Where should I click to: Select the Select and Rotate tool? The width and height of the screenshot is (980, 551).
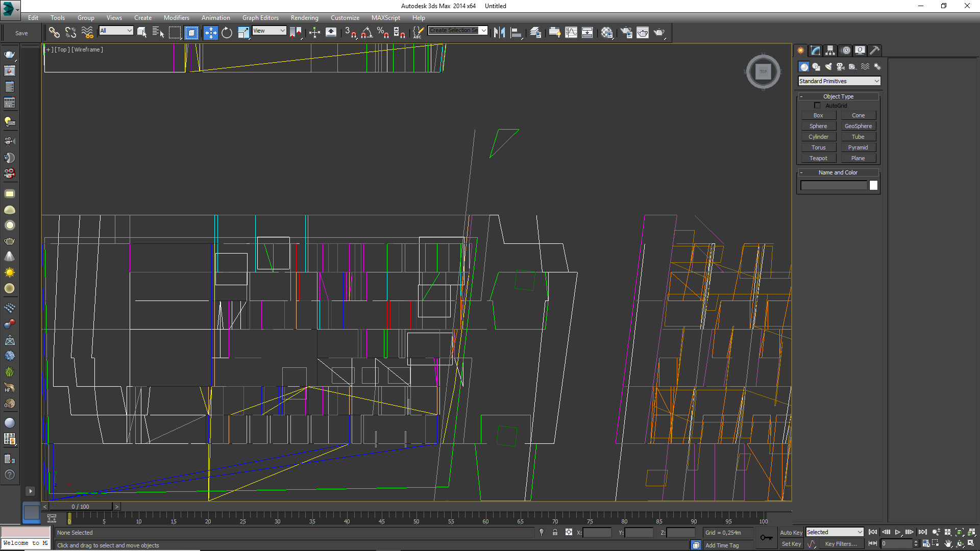click(x=227, y=33)
